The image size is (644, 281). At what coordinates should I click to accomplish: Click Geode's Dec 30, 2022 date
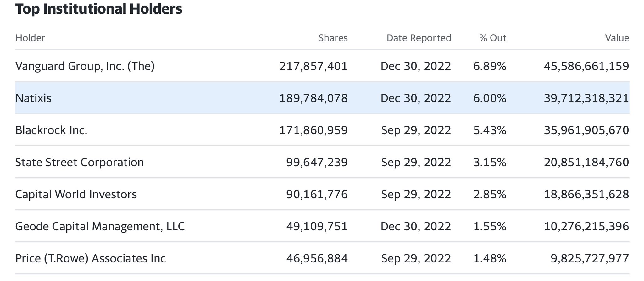coord(416,227)
